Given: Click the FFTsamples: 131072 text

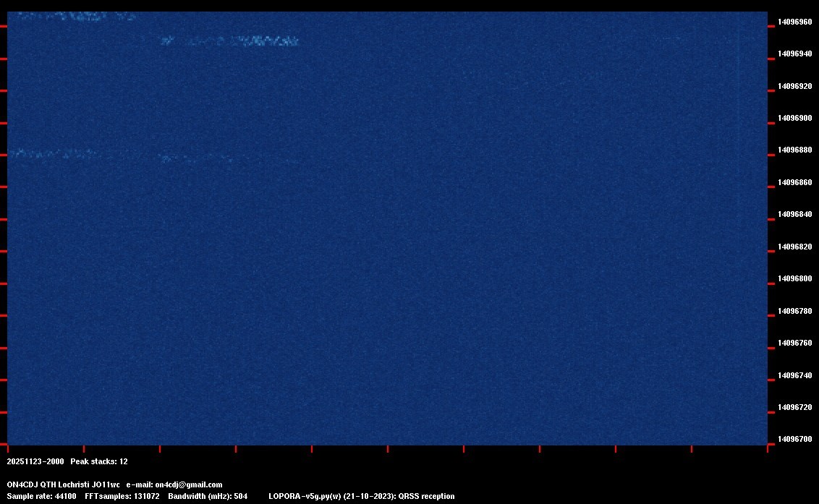Looking at the screenshot, I should tap(122, 496).
